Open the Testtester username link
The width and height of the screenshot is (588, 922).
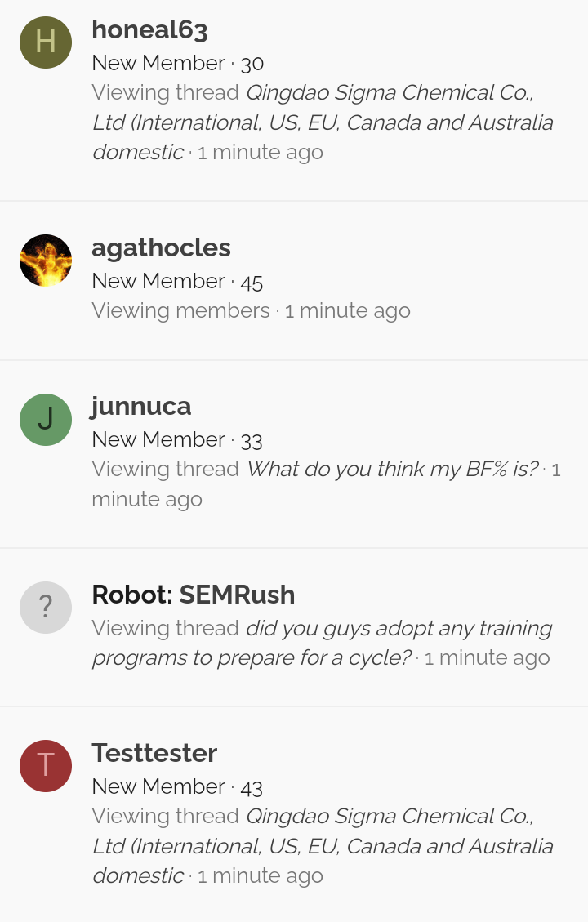coord(154,753)
